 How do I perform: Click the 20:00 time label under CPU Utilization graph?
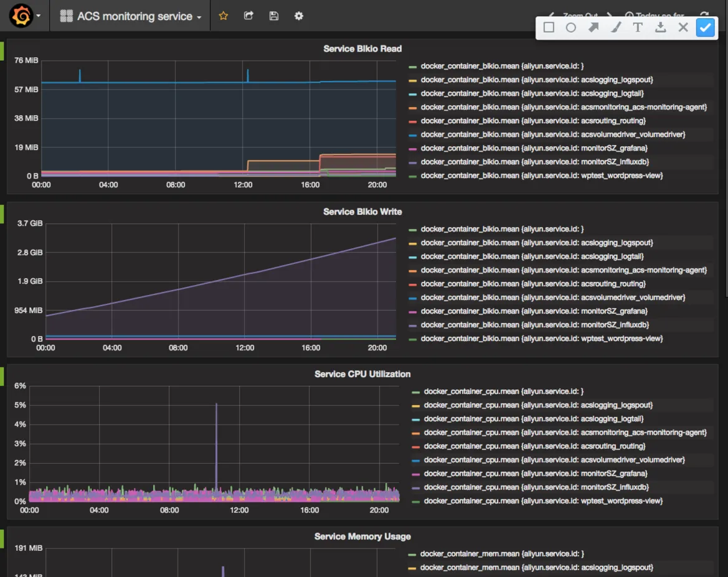point(379,510)
